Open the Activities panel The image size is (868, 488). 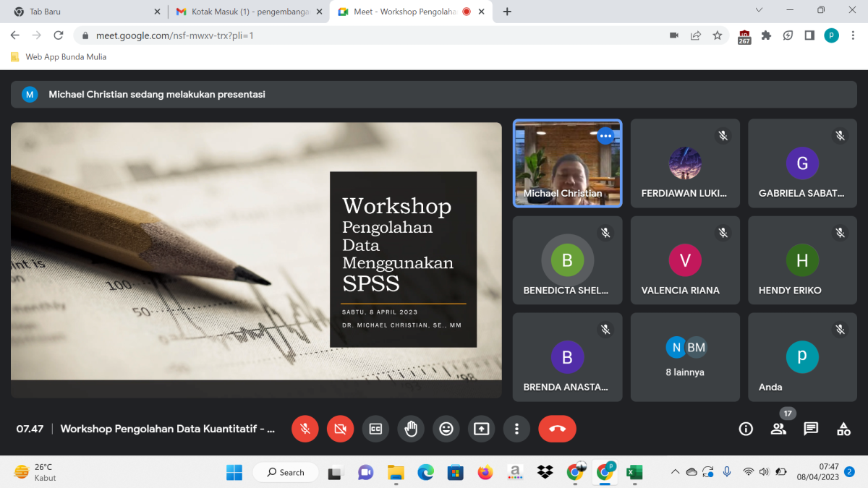click(843, 429)
